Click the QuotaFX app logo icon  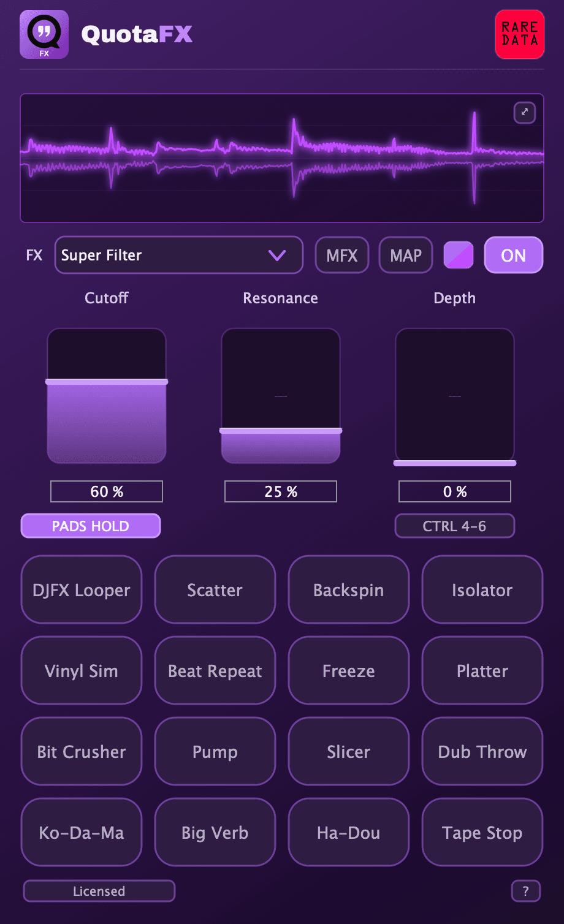coord(44,34)
